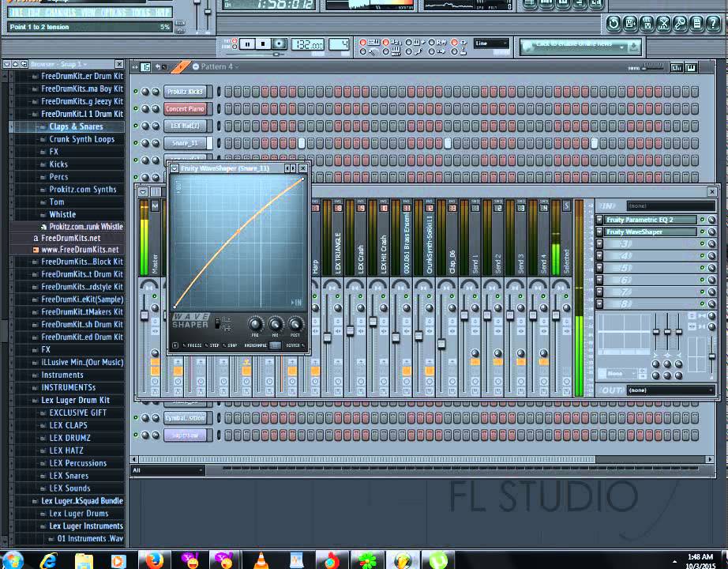Open www.FreeDrumKits.net link item

pyautogui.click(x=80, y=250)
